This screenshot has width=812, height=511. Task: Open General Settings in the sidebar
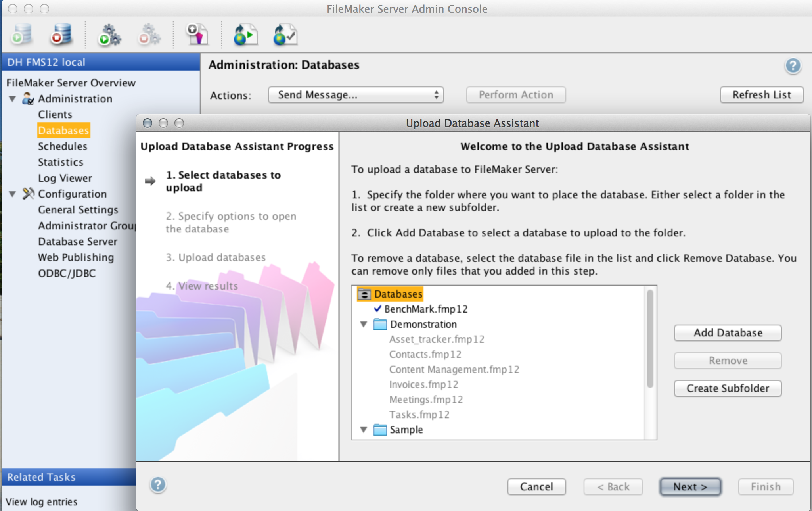pyautogui.click(x=78, y=210)
